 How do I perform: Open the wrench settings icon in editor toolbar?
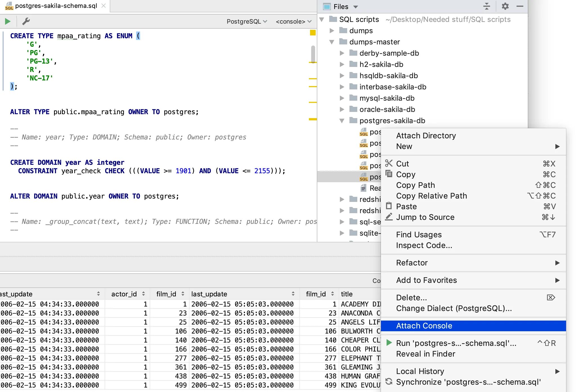click(x=26, y=21)
